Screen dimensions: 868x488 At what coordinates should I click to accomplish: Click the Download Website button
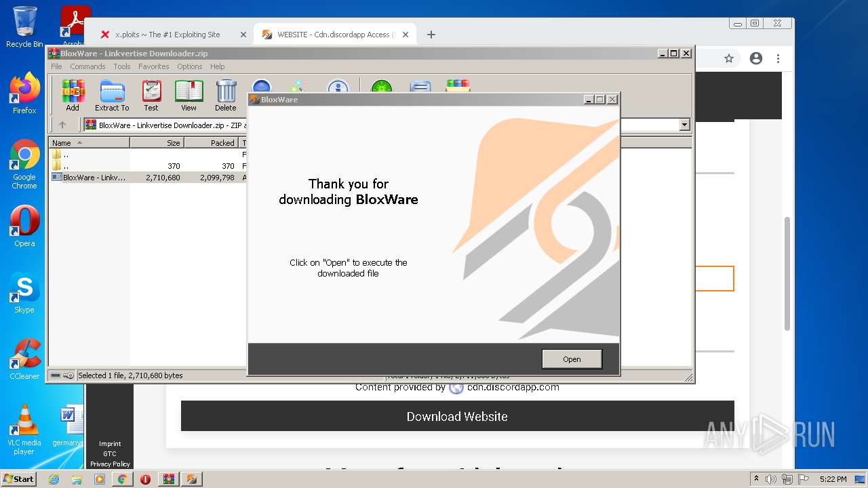tap(457, 416)
